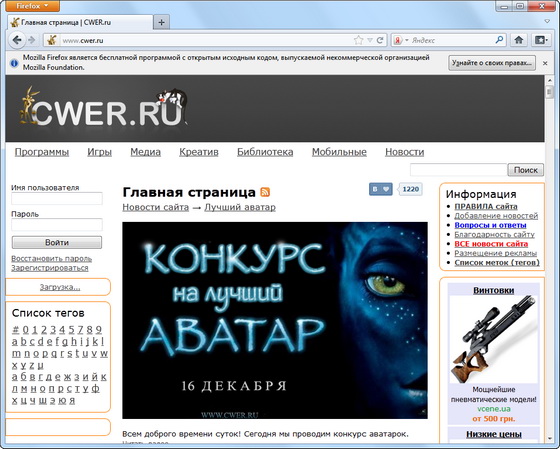Open the Home page icon
This screenshot has width=560, height=449.
[519, 40]
